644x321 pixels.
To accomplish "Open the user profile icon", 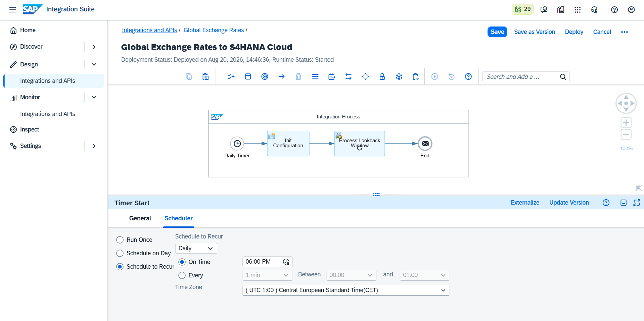I will pos(631,10).
